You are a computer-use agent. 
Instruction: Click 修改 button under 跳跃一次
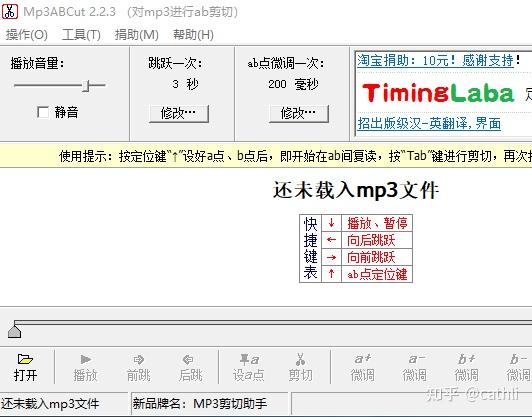(x=179, y=113)
